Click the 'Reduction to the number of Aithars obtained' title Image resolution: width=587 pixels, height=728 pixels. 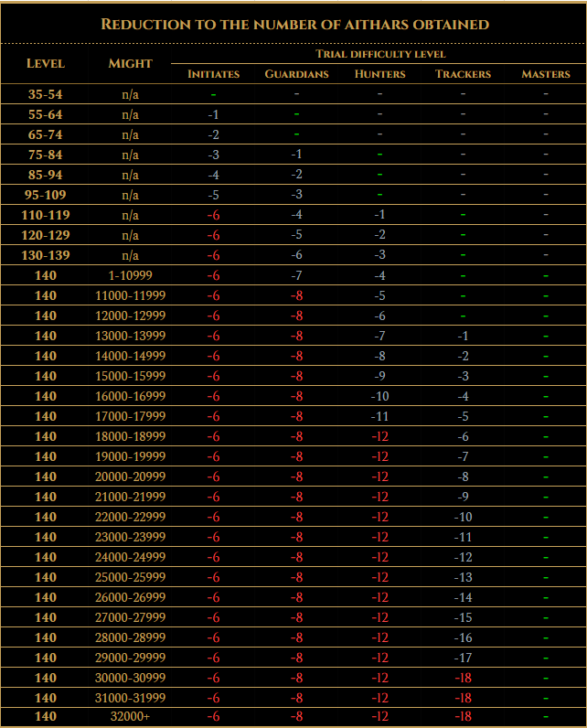(294, 24)
